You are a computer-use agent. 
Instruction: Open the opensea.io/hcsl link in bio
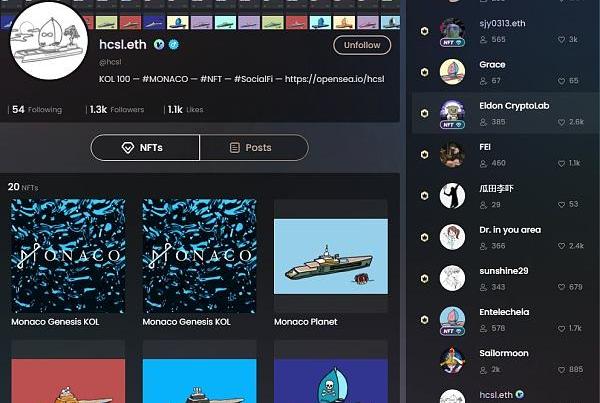click(335, 78)
